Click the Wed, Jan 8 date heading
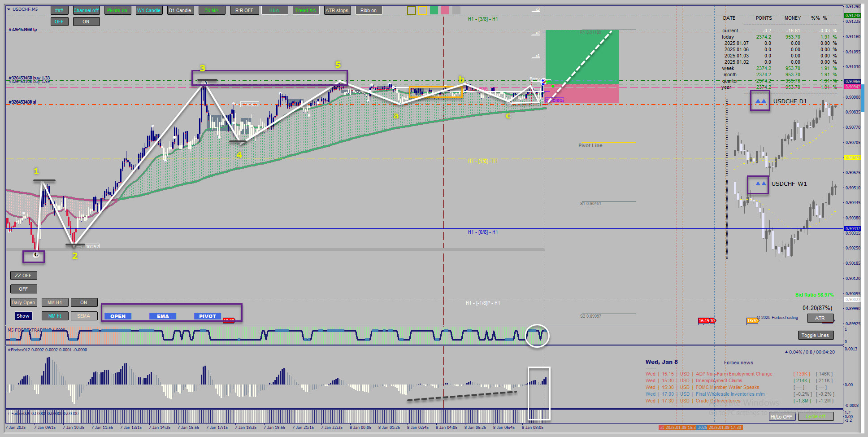The image size is (868, 437). (662, 362)
